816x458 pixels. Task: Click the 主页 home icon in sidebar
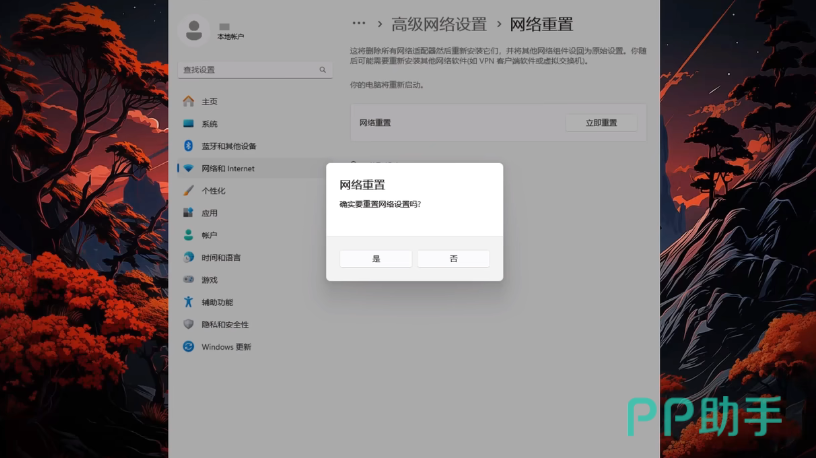[188, 101]
